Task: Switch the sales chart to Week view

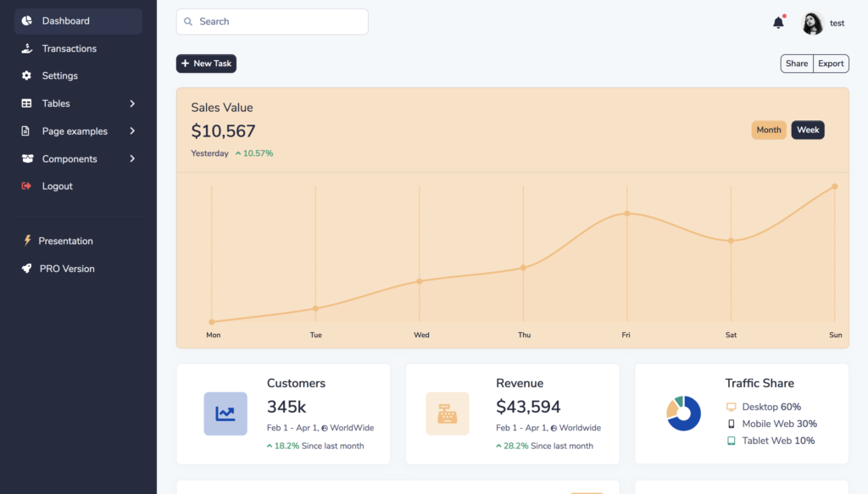Action: tap(807, 130)
